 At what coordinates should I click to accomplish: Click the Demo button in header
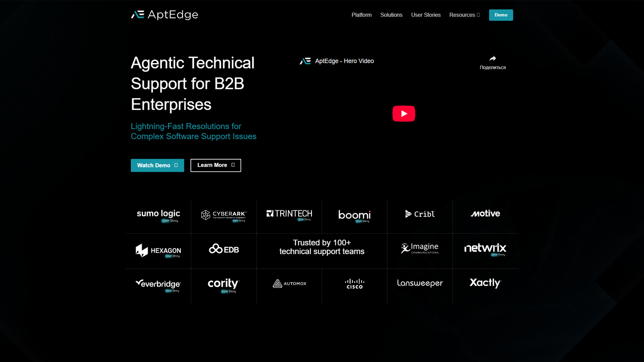pyautogui.click(x=501, y=15)
